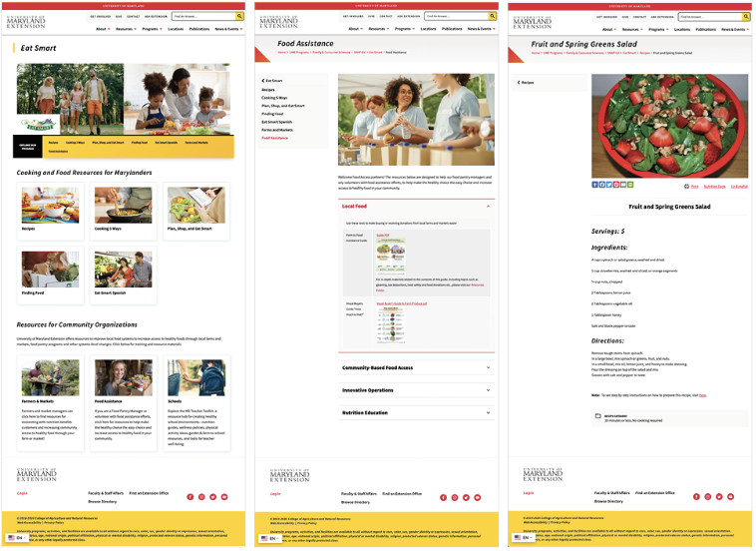Click the Maryland Extension header logo on Eat Smart page
Screen dimensions: 756x551
pos(26,22)
